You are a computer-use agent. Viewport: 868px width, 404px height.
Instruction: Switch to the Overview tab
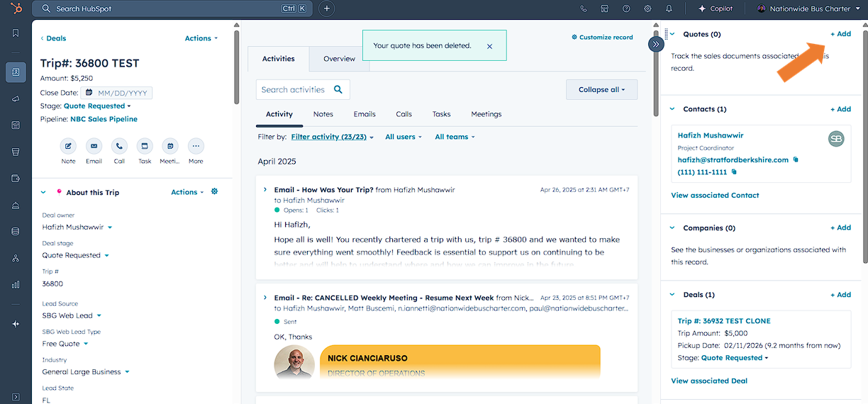pos(339,59)
